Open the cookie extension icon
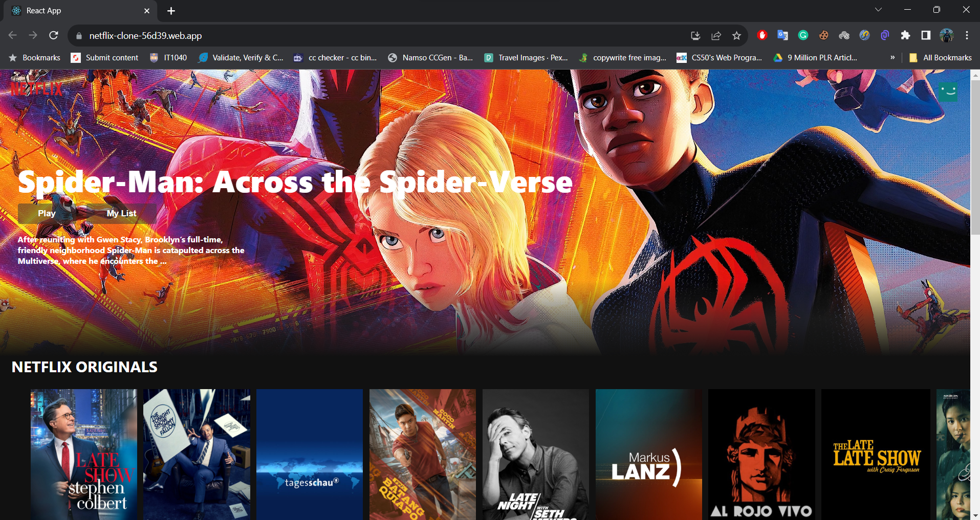 pyautogui.click(x=823, y=35)
